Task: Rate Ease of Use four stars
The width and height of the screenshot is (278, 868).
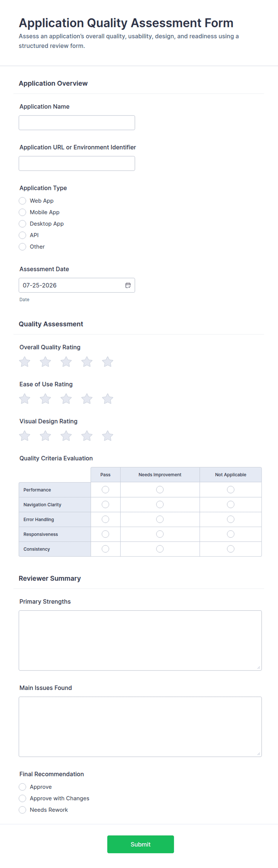Action: point(87,399)
